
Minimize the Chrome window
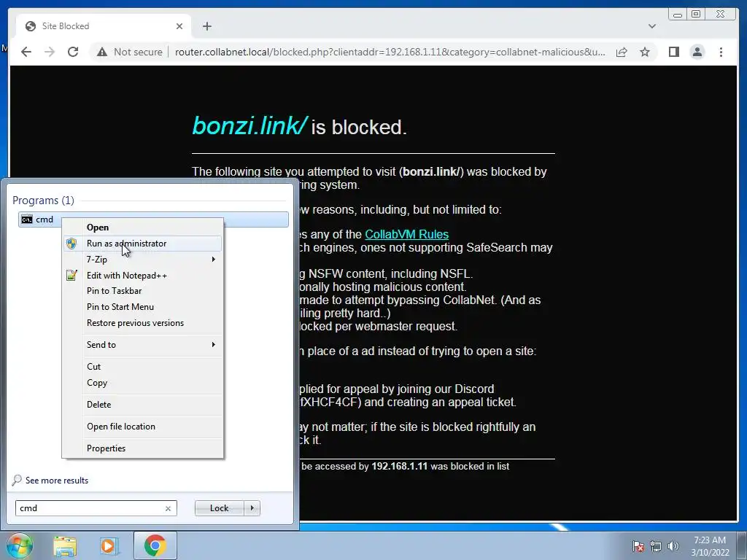678,14
